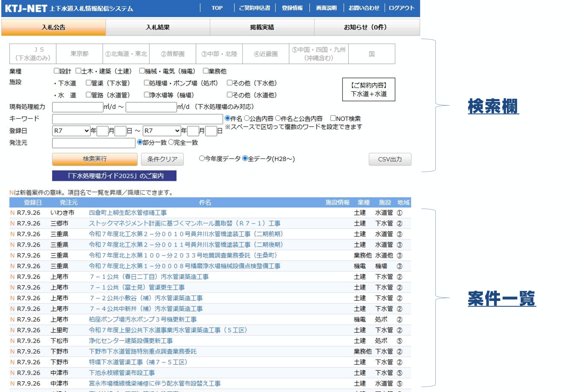Select the 公告内容 radio button

tap(246, 118)
